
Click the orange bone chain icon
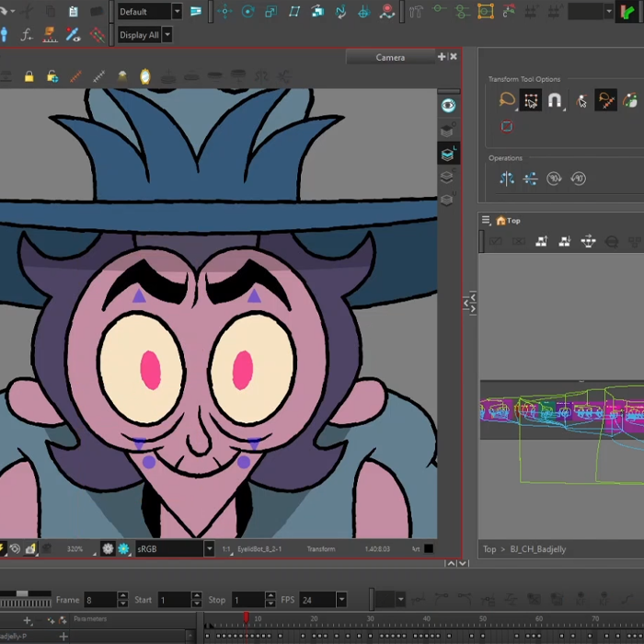(75, 76)
